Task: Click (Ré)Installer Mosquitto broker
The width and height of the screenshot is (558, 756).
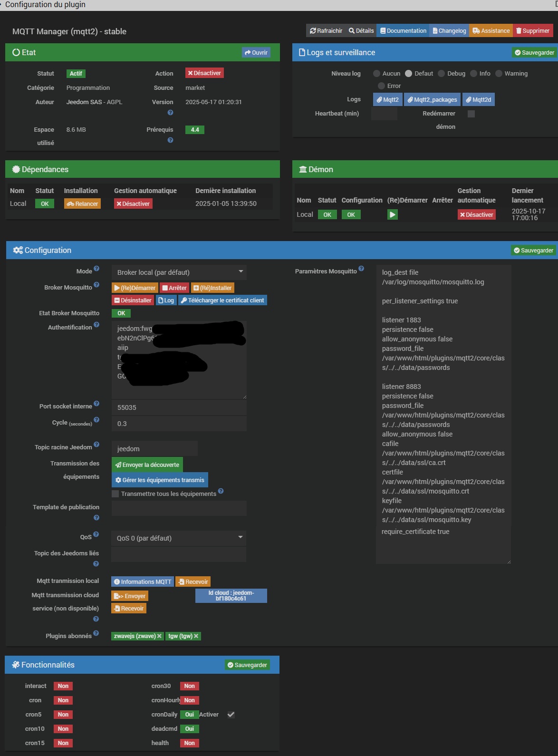Action: pos(212,288)
